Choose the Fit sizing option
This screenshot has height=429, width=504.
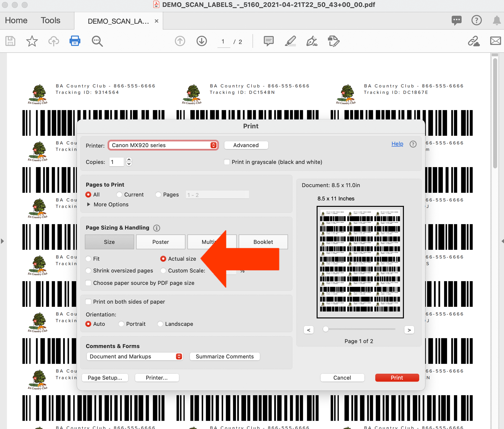point(88,259)
